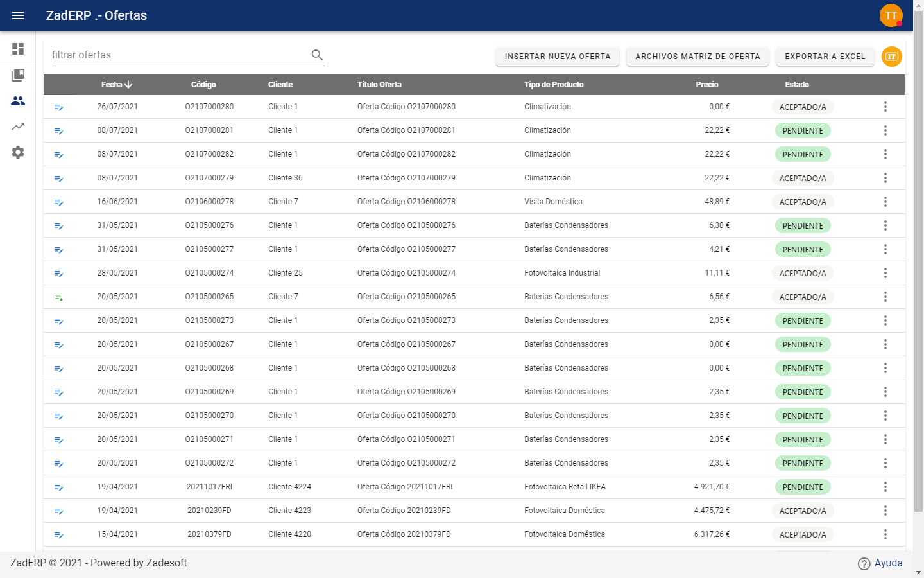Sort table by Fecha column header

click(x=117, y=85)
